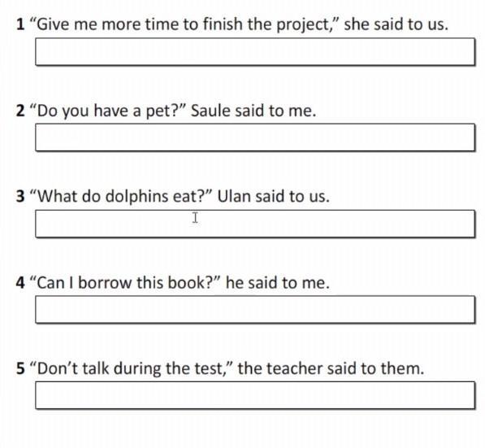Click the word 'teacher' in sentence 5

point(293,368)
